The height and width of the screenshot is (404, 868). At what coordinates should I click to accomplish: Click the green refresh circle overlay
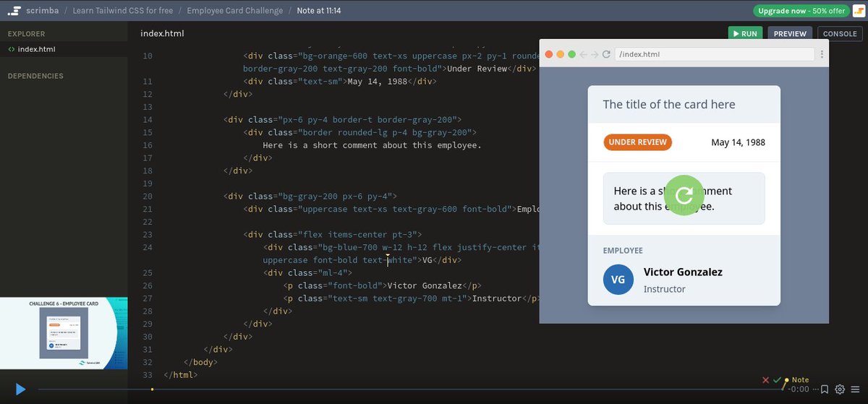pos(684,195)
